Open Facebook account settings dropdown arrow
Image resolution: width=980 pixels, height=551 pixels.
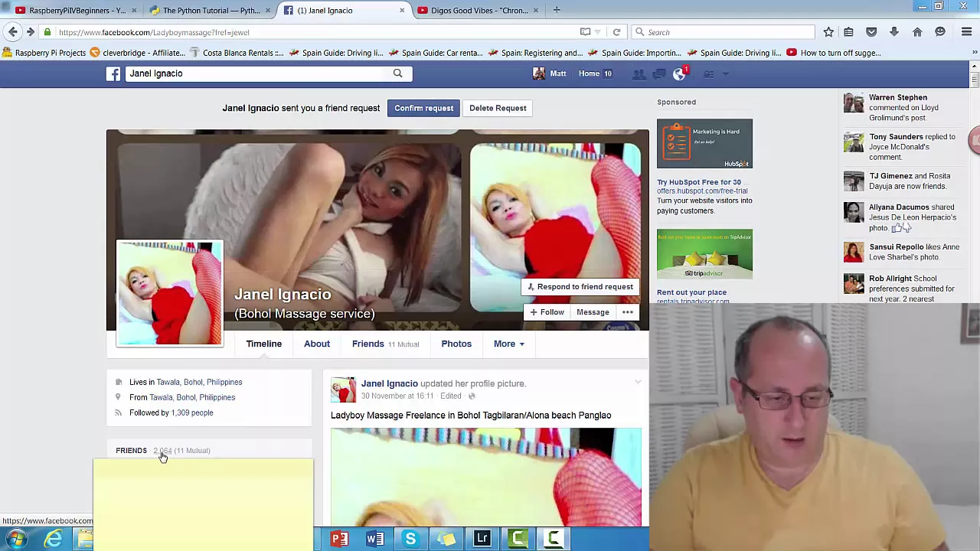(x=726, y=74)
